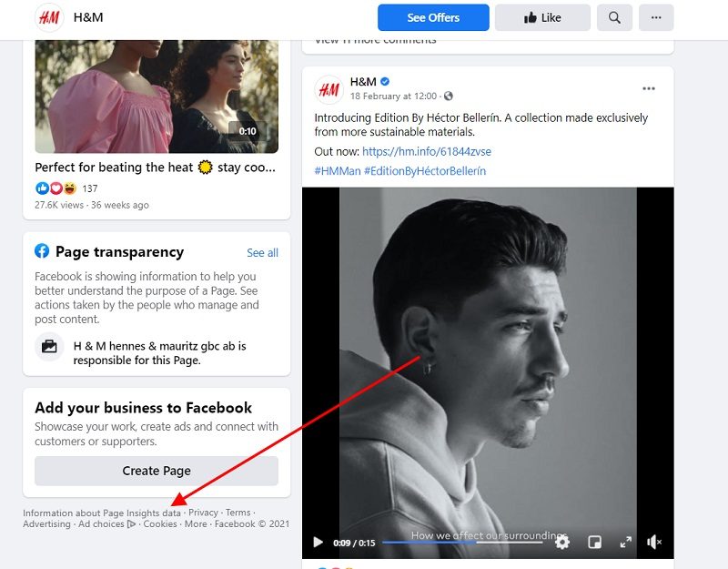Click the H&M avatar on the post
The height and width of the screenshot is (569, 728).
(329, 89)
